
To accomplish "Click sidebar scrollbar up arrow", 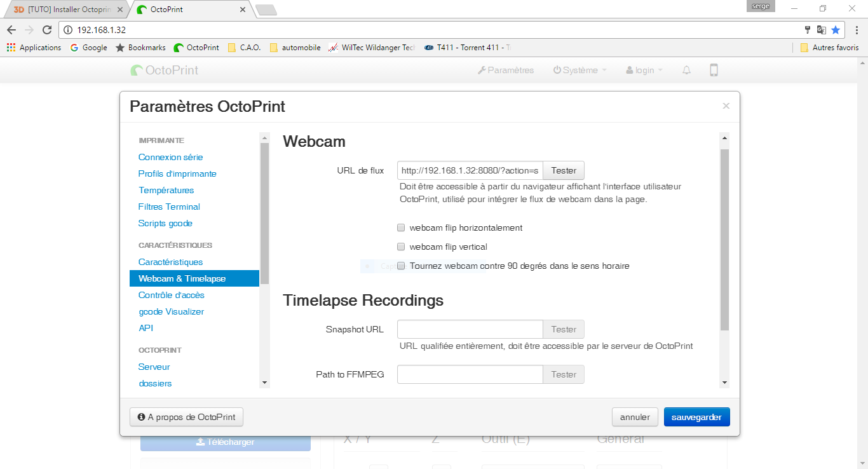I will point(264,137).
